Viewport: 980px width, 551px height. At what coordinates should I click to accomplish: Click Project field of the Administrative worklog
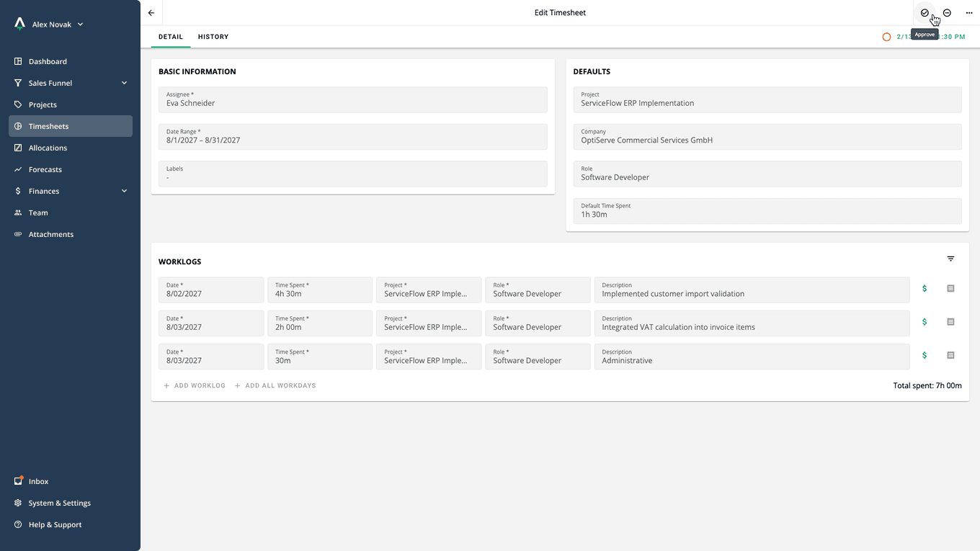[x=429, y=357]
